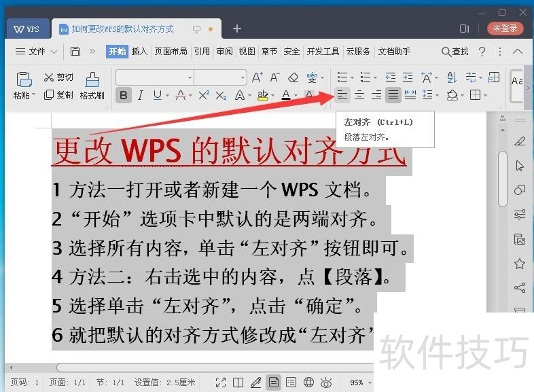Select justify alignment button

point(393,94)
